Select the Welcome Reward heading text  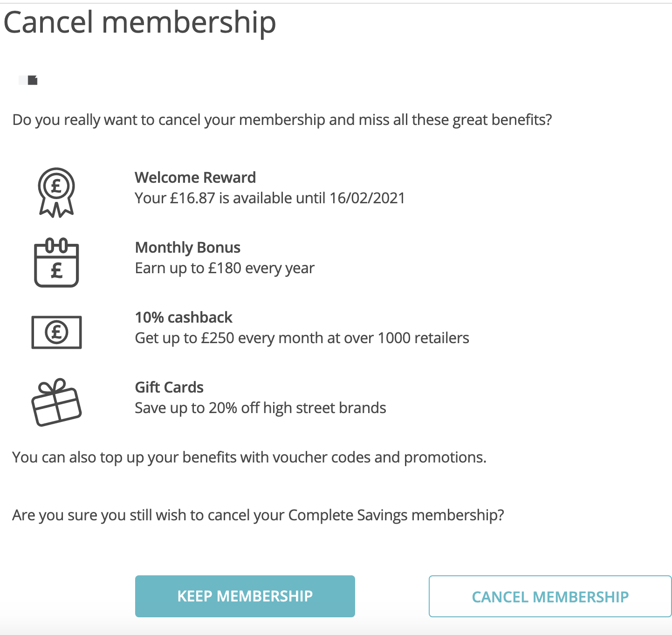click(x=195, y=177)
